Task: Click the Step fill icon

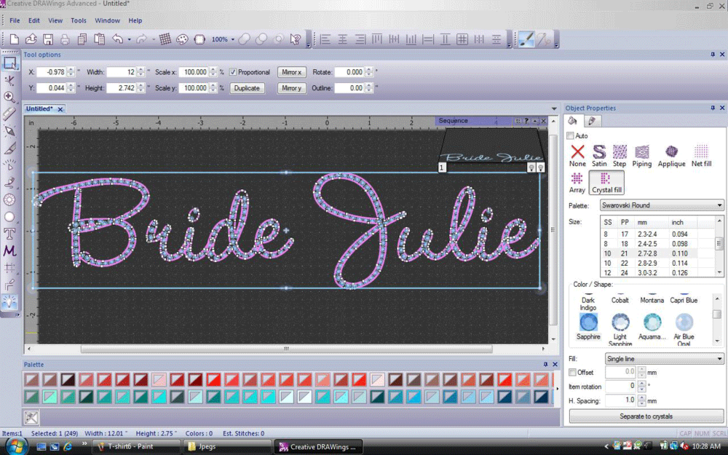Action: pyautogui.click(x=620, y=155)
